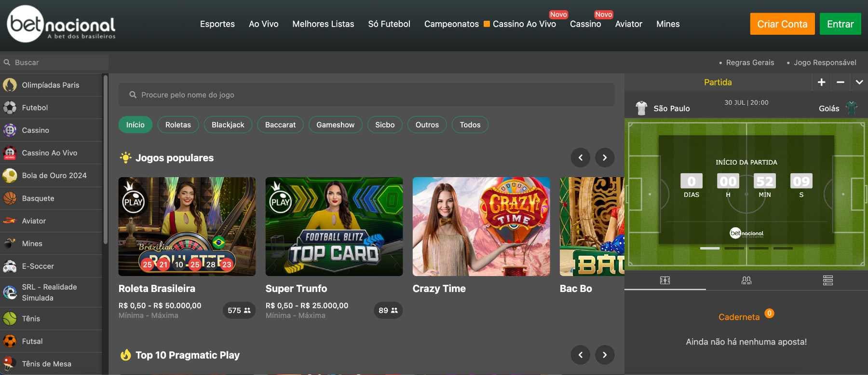Open the Jogo Responsável link
The image size is (868, 375).
click(825, 63)
